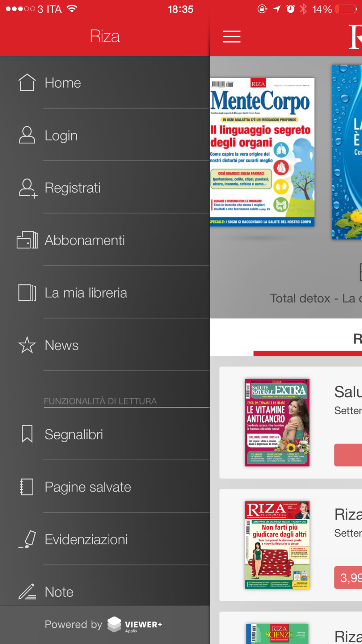Viewport: 362px width, 644px height.
Task: Tap the hamburger menu icon
Action: (232, 37)
